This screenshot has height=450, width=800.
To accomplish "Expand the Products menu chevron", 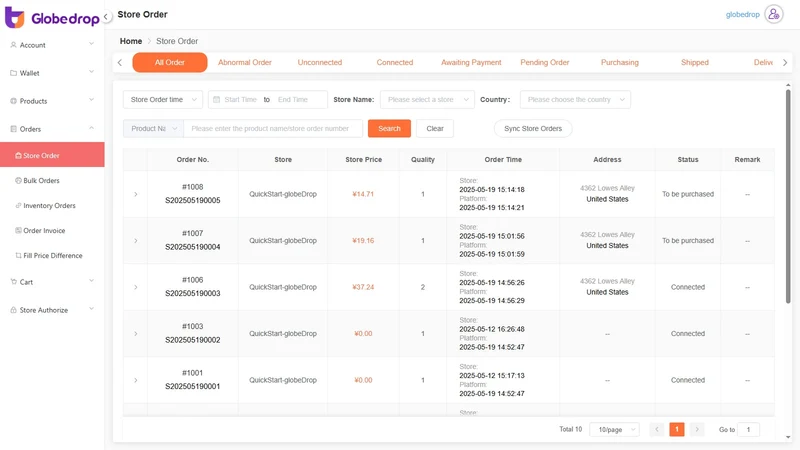I will click(91, 100).
